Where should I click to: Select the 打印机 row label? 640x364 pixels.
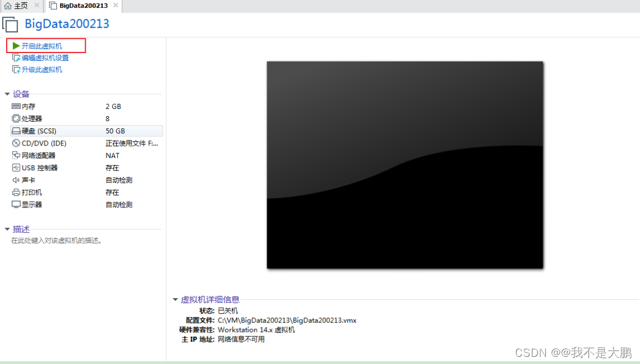[x=32, y=192]
